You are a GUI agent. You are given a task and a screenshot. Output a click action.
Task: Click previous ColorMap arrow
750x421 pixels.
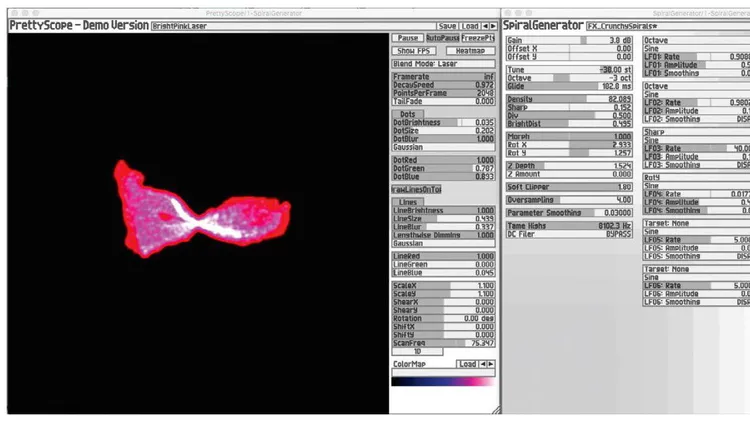coord(483,364)
